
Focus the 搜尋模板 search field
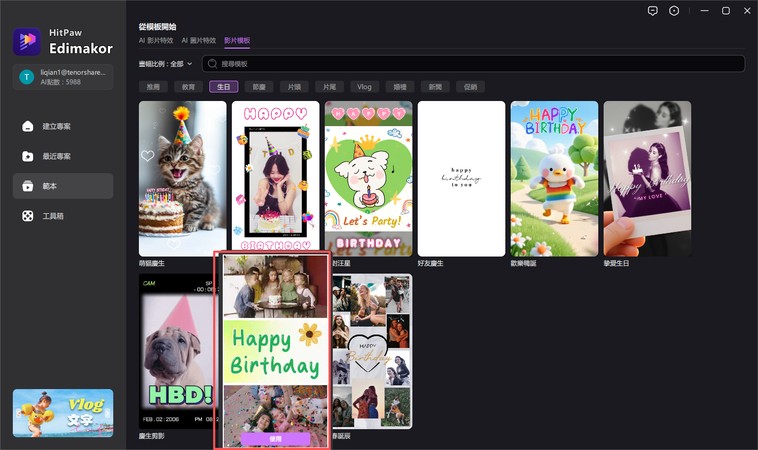[x=474, y=64]
